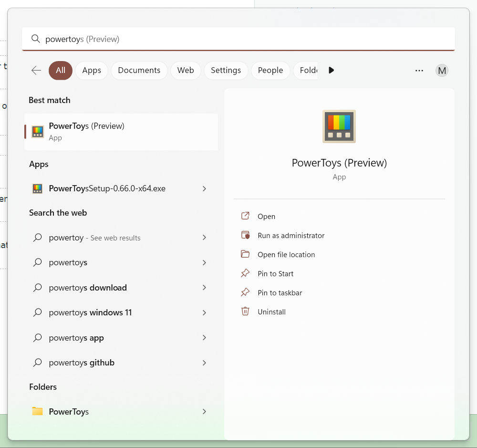This screenshot has width=477, height=448.
Task: Click the Run as administrator shield icon
Action: pyautogui.click(x=245, y=235)
